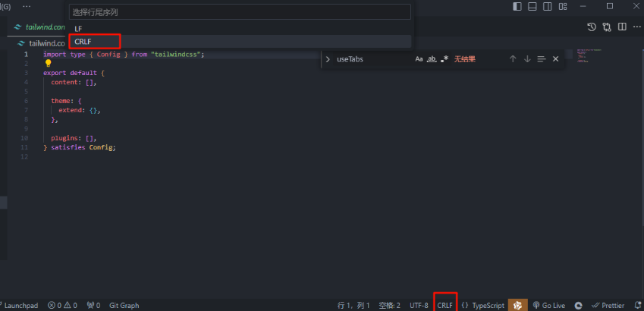
Task: Toggle the bottom panel layout icon
Action: click(x=532, y=6)
